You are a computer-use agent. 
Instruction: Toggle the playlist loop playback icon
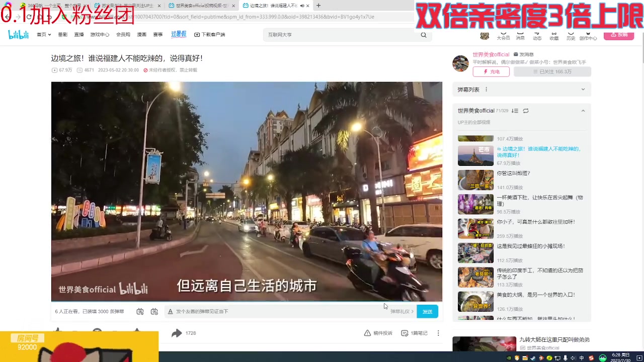pos(526,111)
